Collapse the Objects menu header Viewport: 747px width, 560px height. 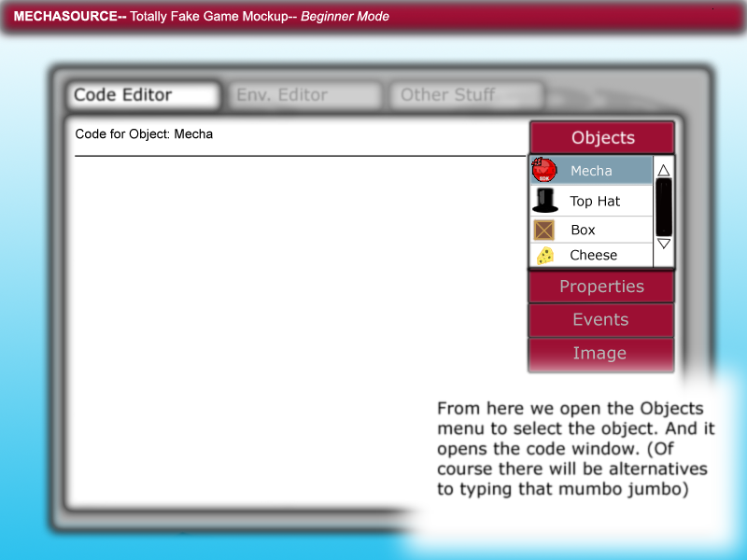pos(602,137)
